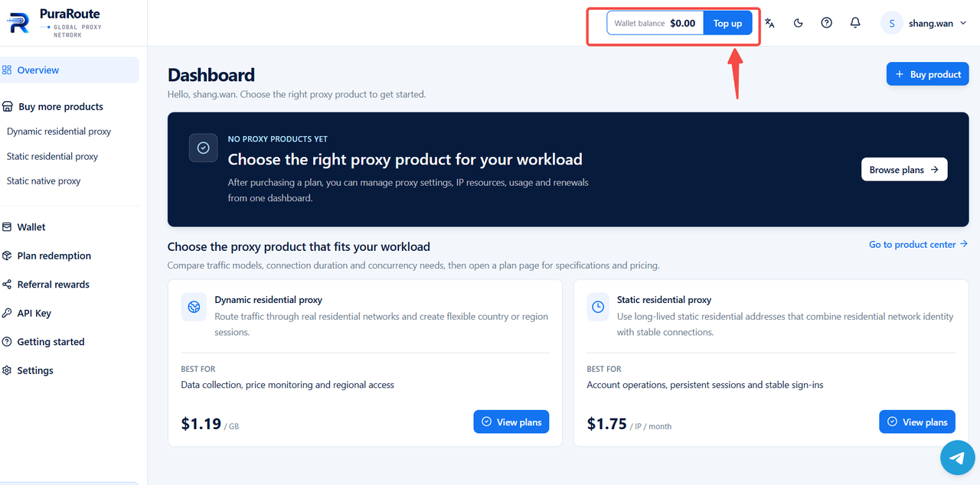Image resolution: width=980 pixels, height=485 pixels.
Task: Click the language translation icon
Action: click(769, 23)
